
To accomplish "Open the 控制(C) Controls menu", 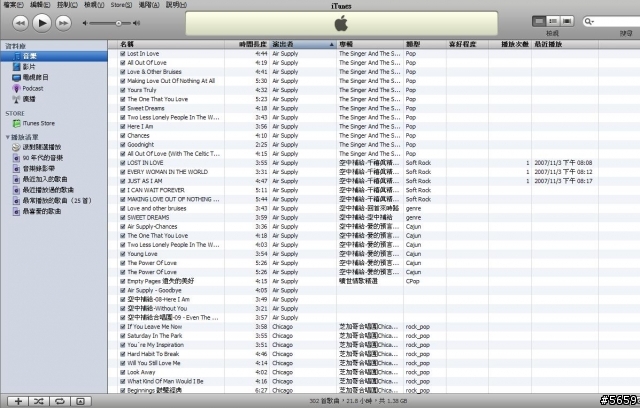I will click(67, 5).
